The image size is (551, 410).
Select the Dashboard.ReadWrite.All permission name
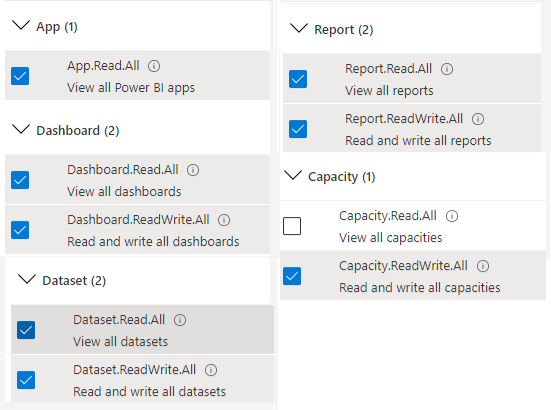coord(138,220)
